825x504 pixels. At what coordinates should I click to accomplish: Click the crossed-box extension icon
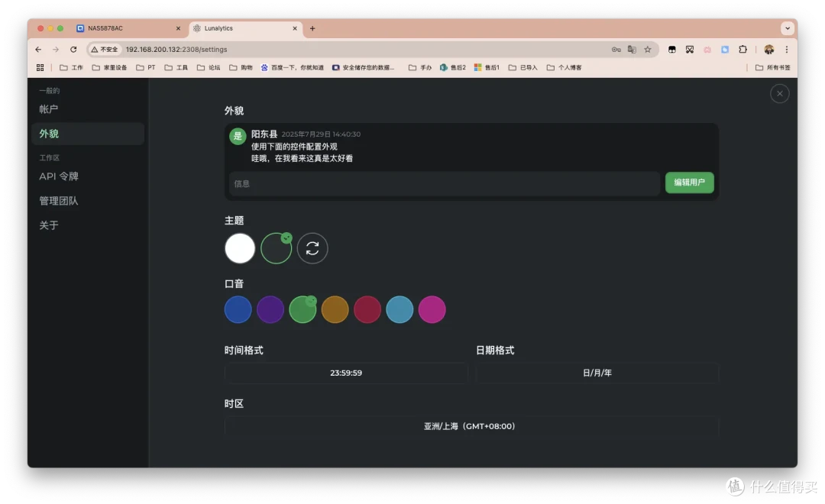tap(690, 50)
